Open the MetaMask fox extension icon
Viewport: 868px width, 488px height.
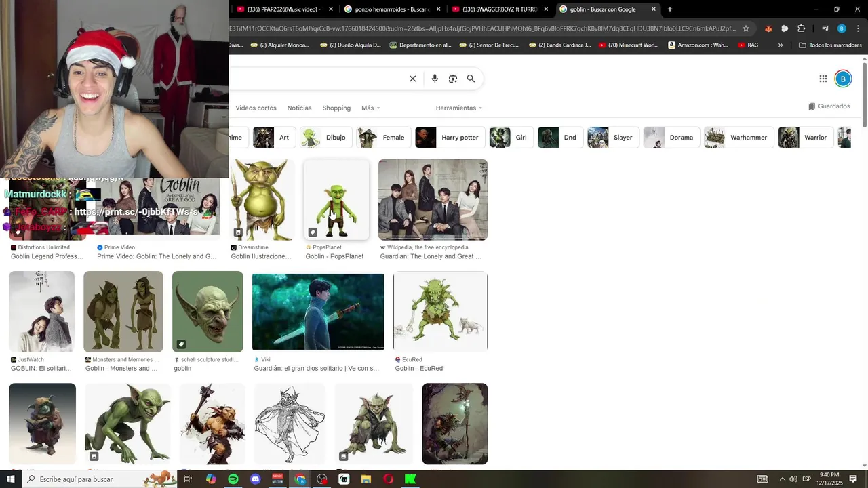click(x=768, y=28)
